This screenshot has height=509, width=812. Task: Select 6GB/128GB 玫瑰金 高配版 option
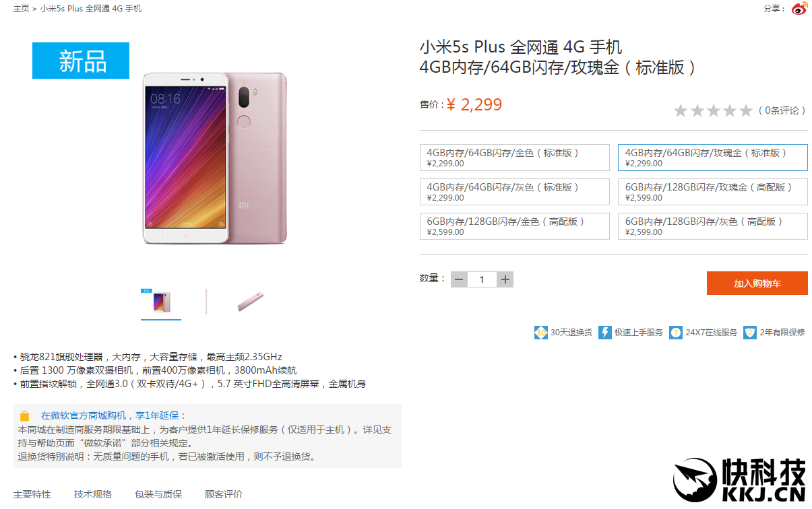(713, 192)
